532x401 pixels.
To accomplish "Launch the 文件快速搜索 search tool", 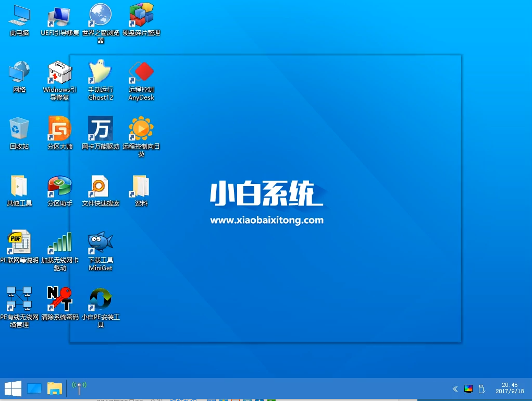I will [100, 186].
